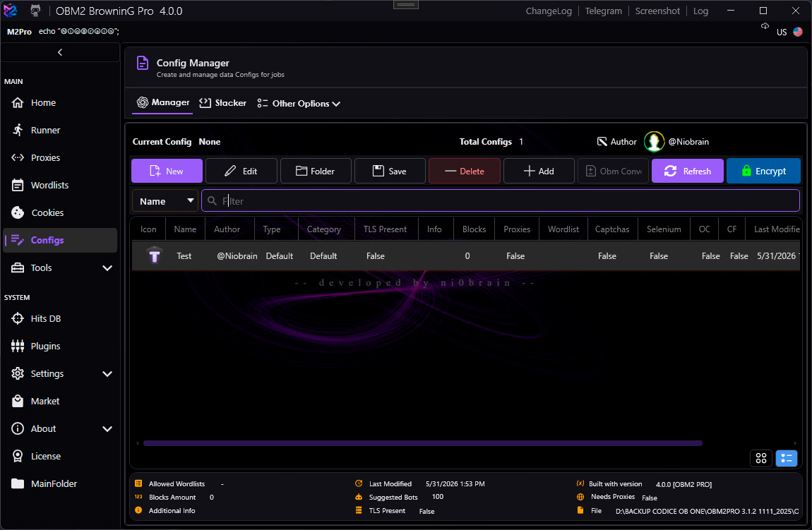Click the Save button

390,171
